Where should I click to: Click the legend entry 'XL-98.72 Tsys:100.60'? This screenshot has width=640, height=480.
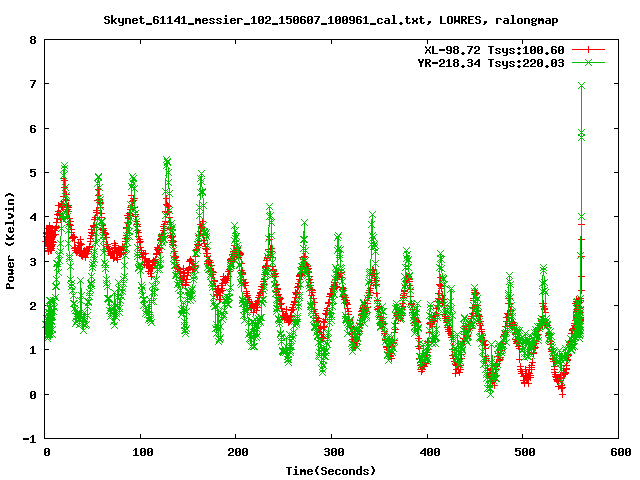point(494,50)
